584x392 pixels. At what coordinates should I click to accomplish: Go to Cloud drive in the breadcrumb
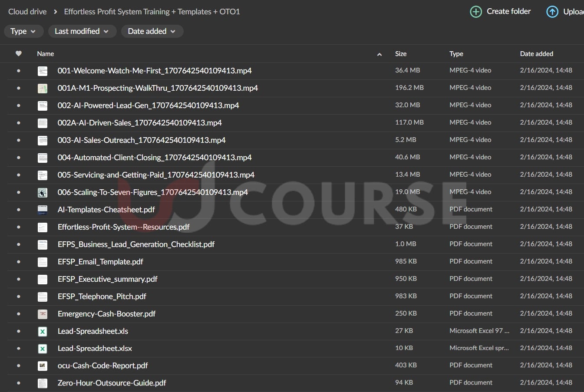[27, 12]
